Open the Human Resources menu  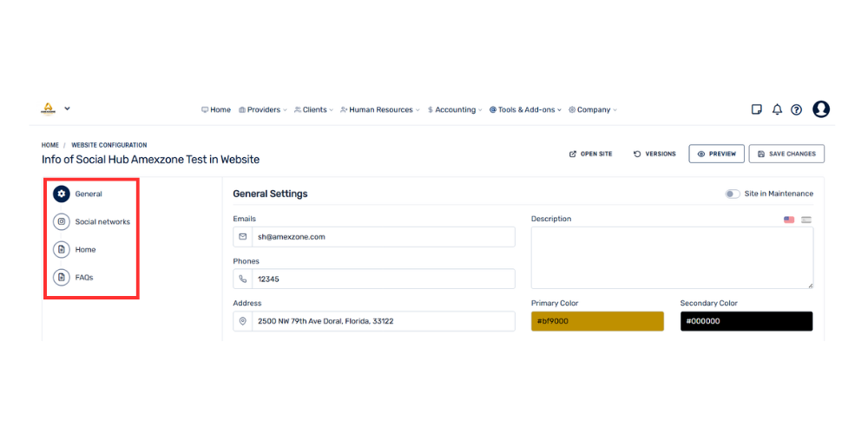pyautogui.click(x=380, y=109)
